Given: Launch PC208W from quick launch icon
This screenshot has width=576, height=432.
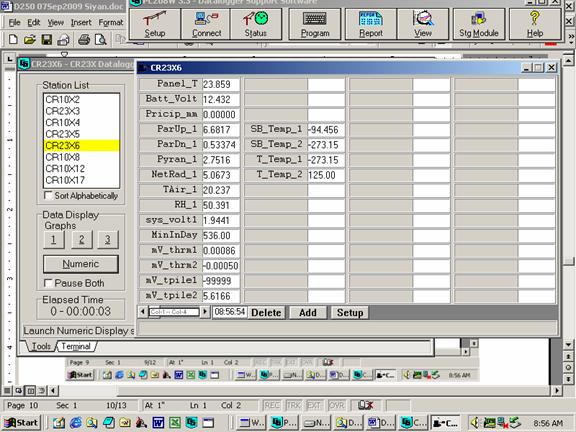Looking at the screenshot, I should point(191,423).
